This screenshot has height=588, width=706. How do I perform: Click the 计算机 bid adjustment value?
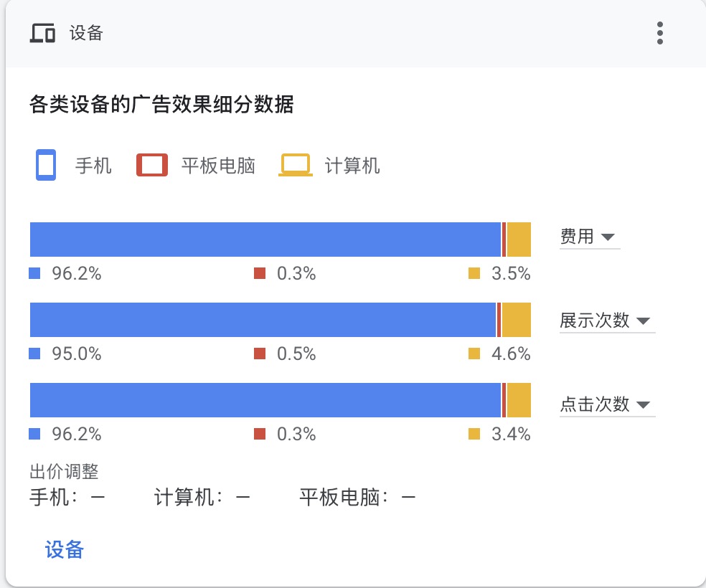point(243,498)
